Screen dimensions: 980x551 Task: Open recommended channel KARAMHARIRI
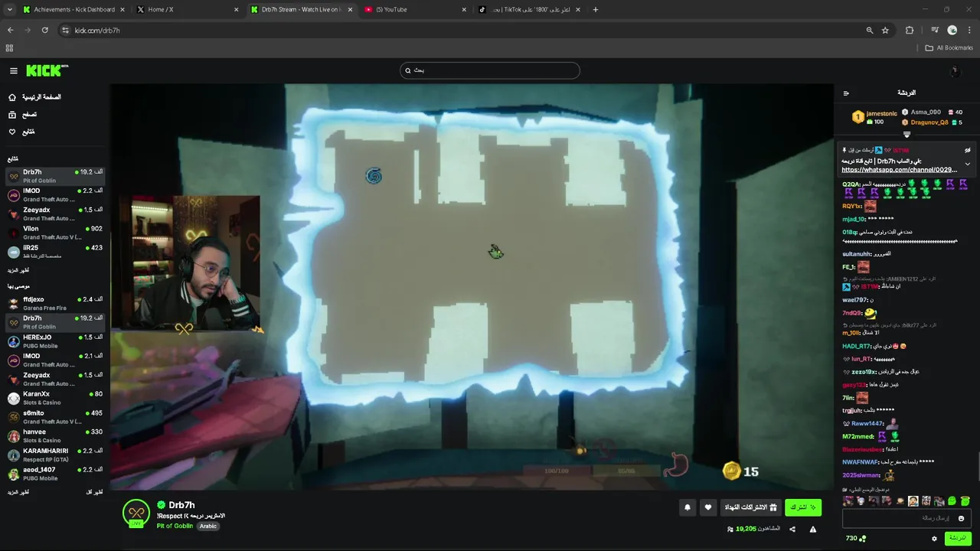click(x=54, y=455)
